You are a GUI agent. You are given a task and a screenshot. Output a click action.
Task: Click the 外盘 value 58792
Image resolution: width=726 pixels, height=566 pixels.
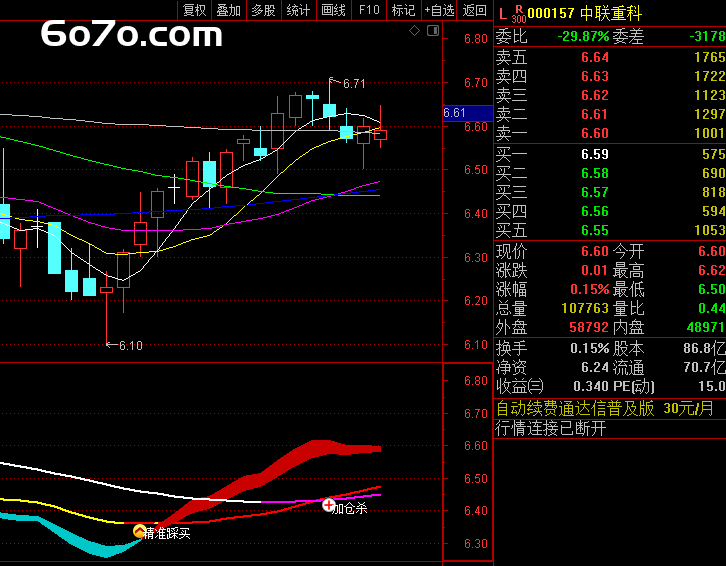click(589, 327)
